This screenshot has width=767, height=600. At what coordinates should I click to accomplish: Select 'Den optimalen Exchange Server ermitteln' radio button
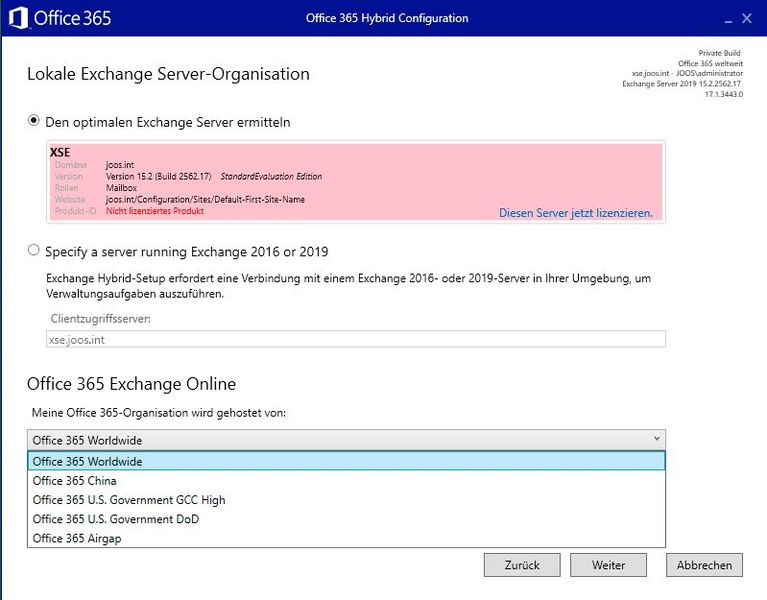click(x=33, y=120)
